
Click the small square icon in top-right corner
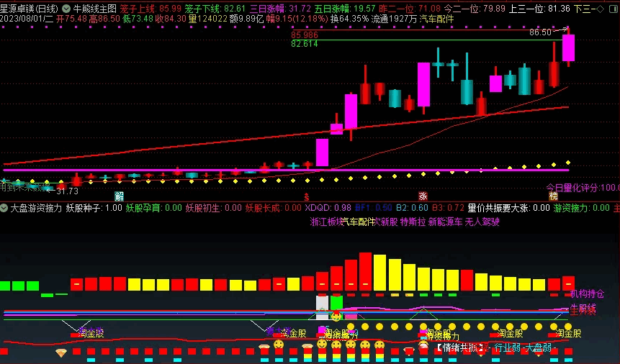[x=614, y=9]
